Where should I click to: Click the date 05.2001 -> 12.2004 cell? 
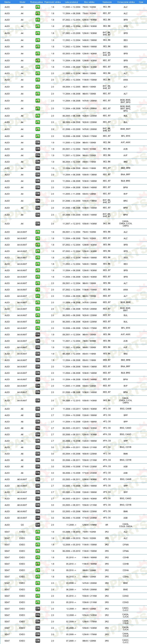click(71, 149)
